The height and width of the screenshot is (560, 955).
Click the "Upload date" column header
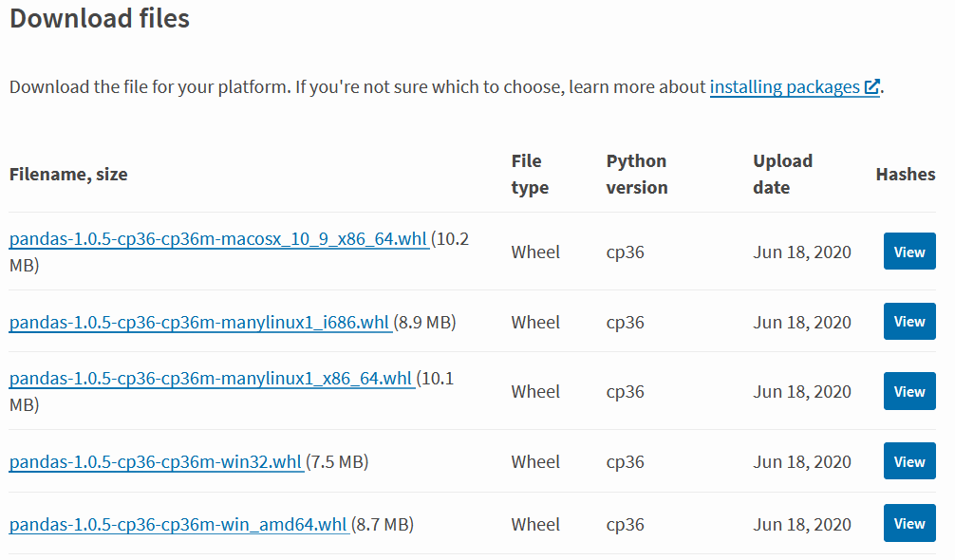(x=782, y=175)
